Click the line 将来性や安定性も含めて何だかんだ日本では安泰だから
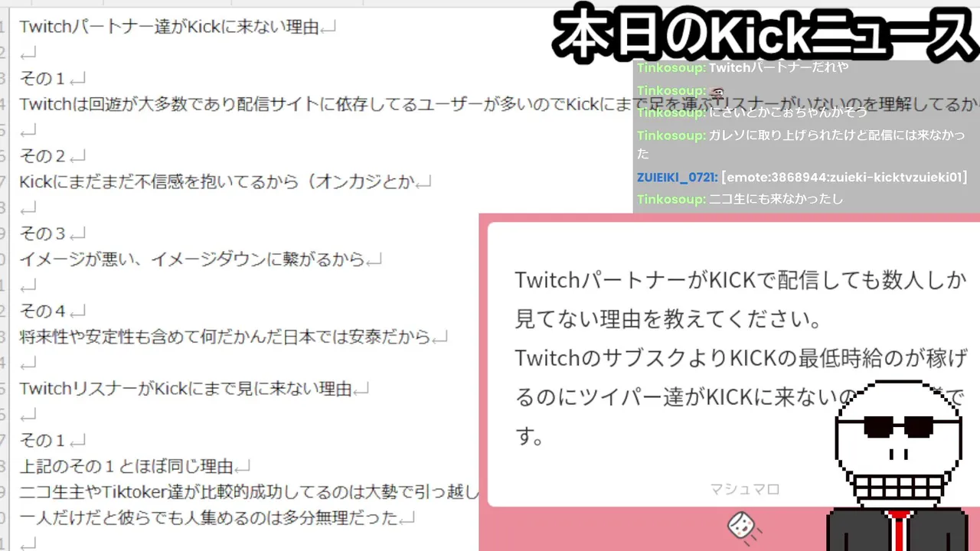This screenshot has width=980, height=551. (x=224, y=337)
